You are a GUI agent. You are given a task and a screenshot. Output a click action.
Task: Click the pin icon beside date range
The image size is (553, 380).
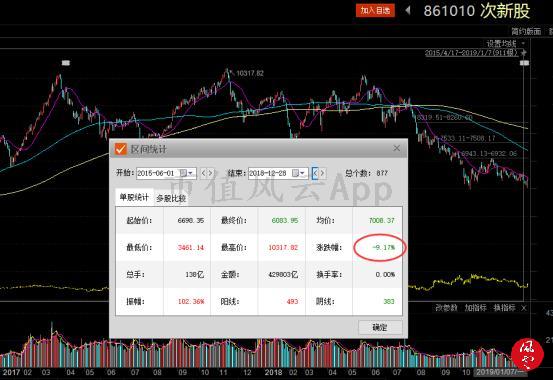523,53
